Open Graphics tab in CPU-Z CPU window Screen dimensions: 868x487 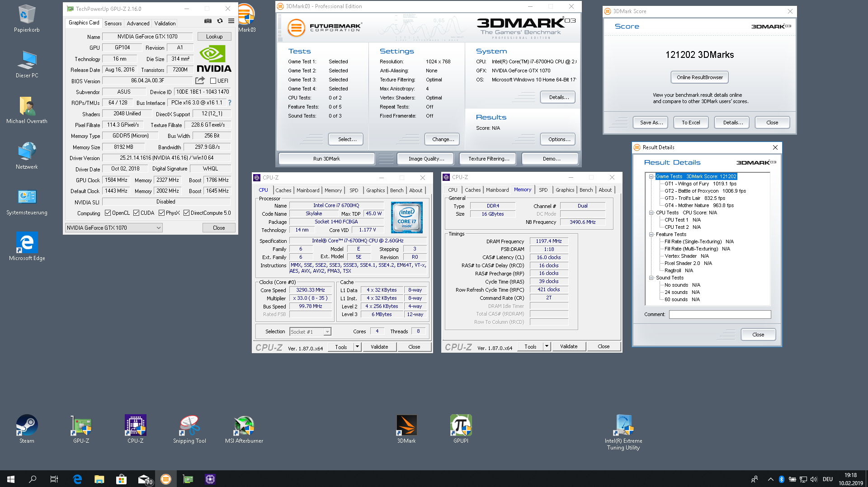click(x=376, y=190)
